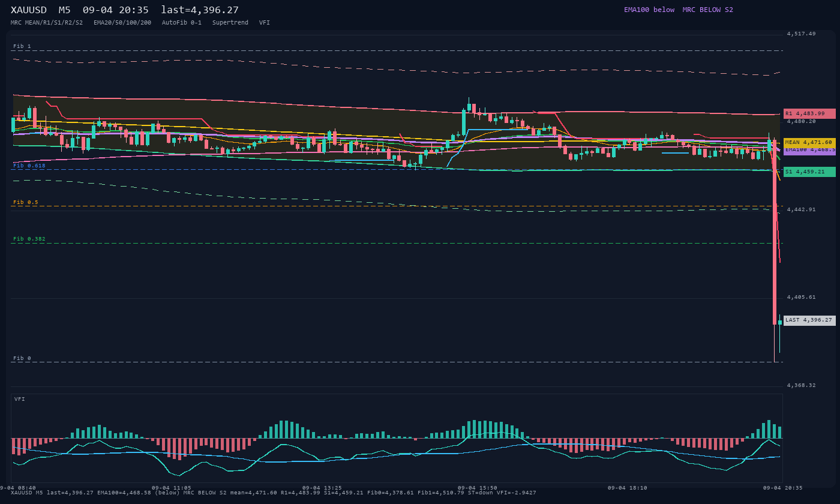Viewport: 840px width, 504px height.
Task: Click the last=4,396.27 value in the title
Action: coord(200,10)
